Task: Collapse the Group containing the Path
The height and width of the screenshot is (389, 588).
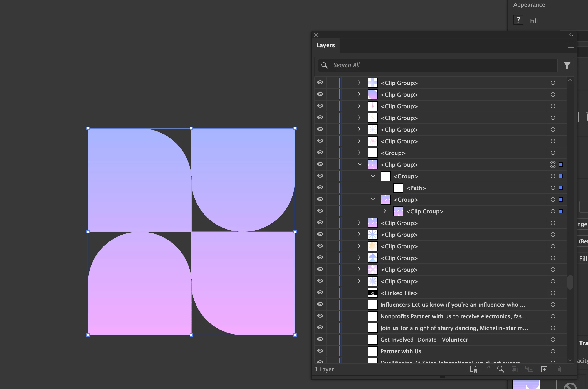Action: [373, 176]
